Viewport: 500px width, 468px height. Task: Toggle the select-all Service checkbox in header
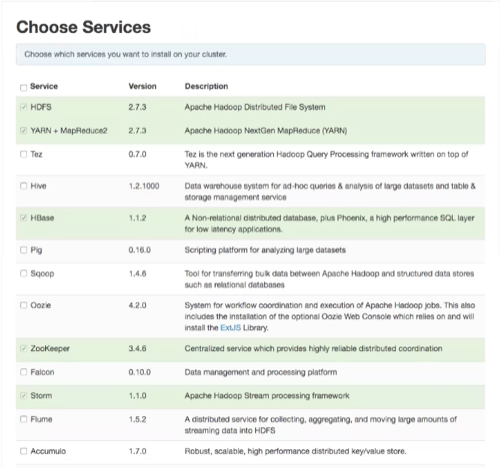click(23, 88)
